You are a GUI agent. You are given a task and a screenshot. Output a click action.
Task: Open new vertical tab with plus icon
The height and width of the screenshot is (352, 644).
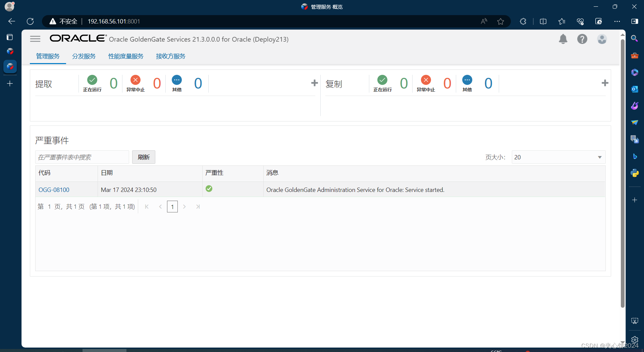pyautogui.click(x=10, y=84)
